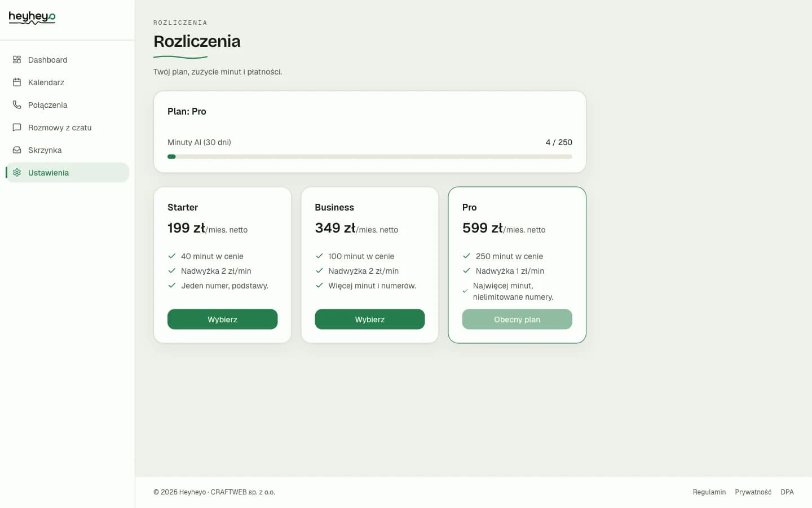
Task: Open Skrzynka inbox section
Action: tap(68, 150)
